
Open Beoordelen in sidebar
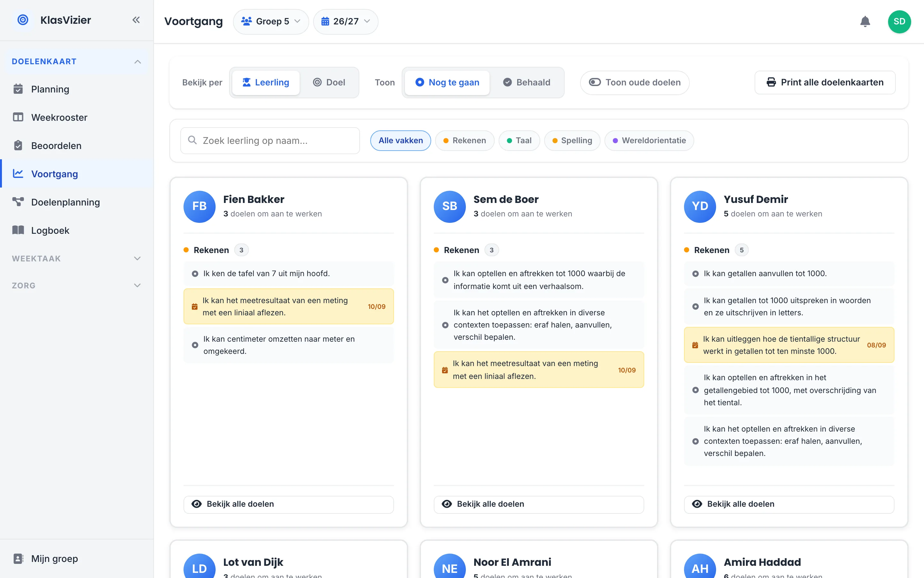[76, 146]
